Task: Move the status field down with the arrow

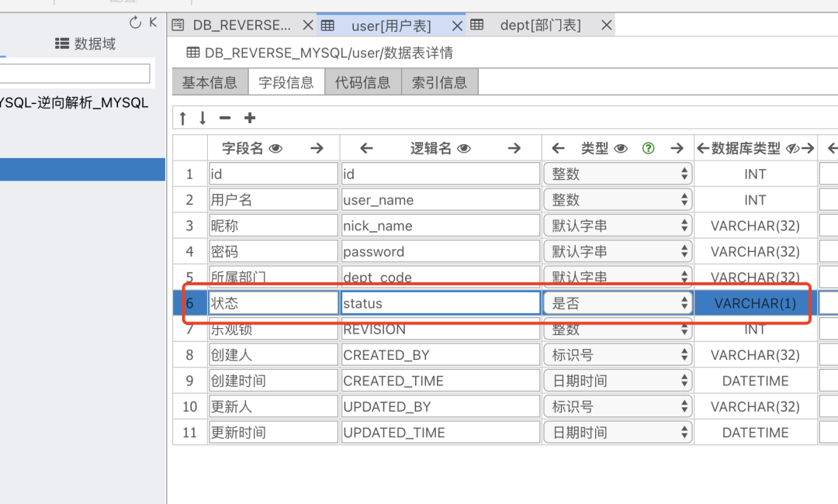Action: 204,118
